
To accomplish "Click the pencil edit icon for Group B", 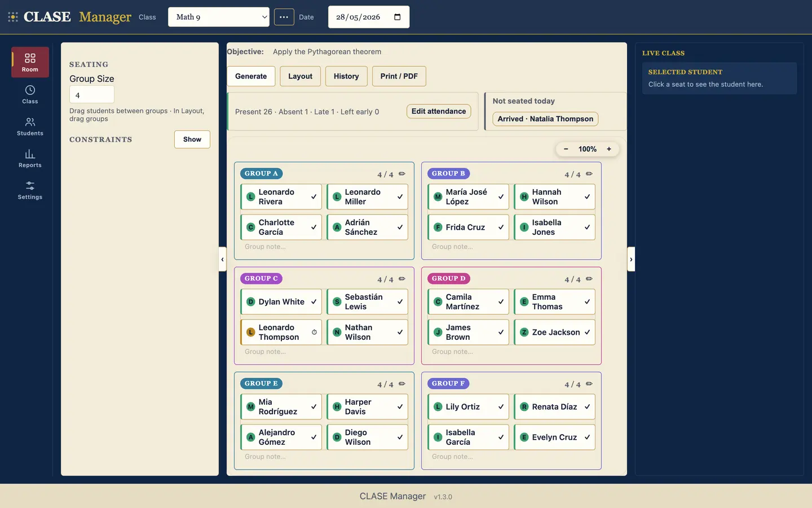I will [x=589, y=174].
